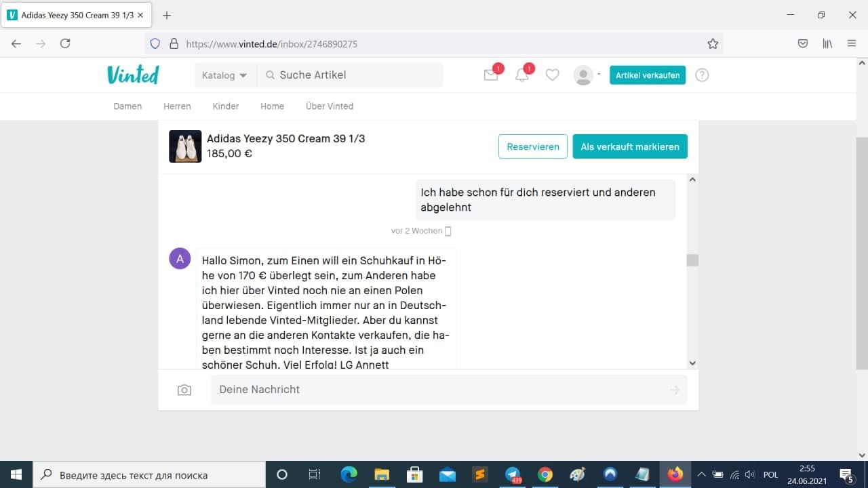Open Sublime Text from the taskbar
The width and height of the screenshot is (868, 488).
480,474
